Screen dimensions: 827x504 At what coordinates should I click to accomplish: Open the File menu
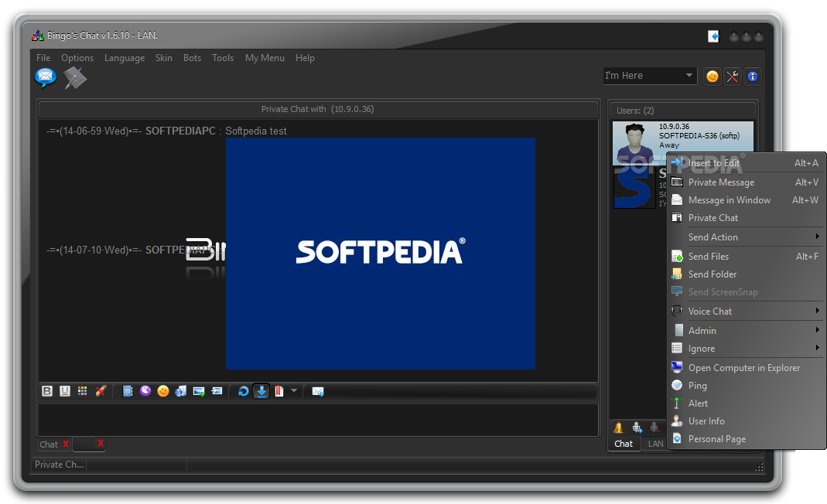[43, 58]
